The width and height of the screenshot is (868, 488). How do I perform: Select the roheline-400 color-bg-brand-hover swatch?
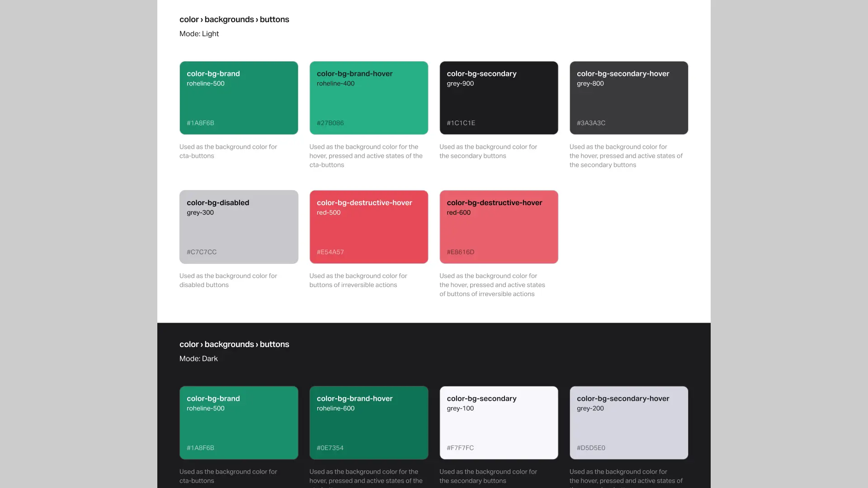point(368,98)
